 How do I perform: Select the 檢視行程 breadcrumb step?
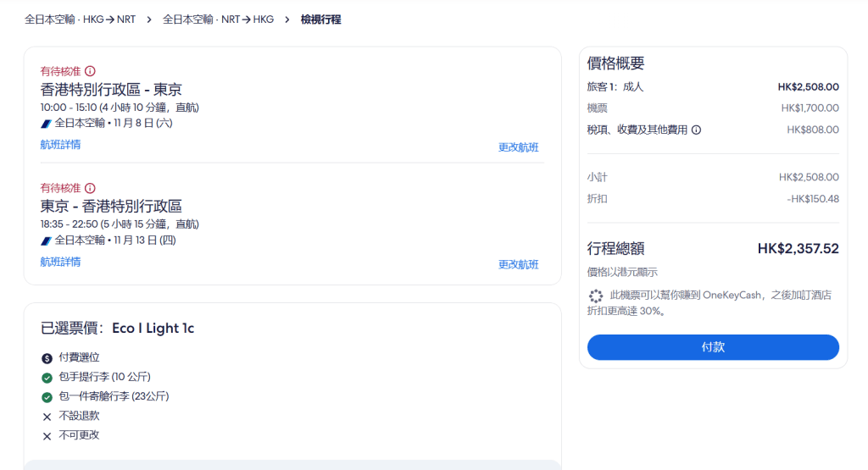[320, 19]
